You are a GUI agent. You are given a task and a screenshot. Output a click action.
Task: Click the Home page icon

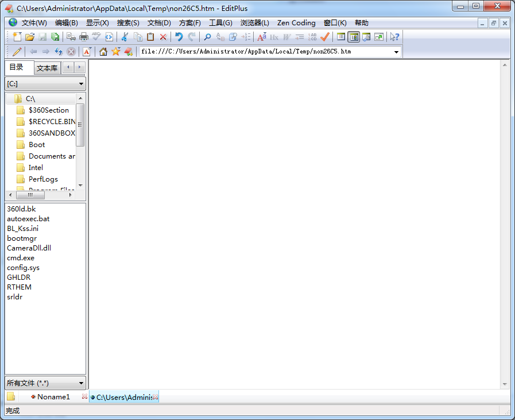coord(103,52)
